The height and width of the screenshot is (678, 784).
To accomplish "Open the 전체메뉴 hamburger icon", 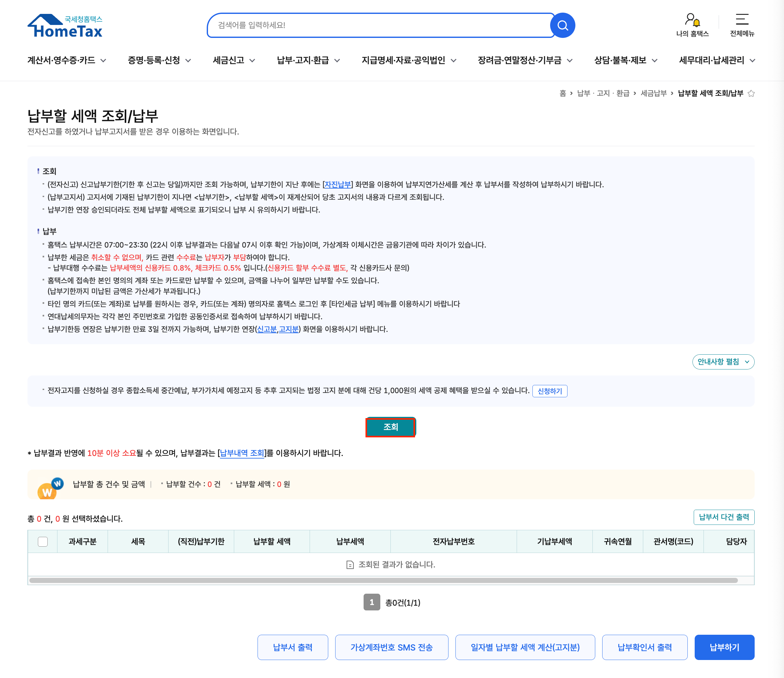I will (742, 25).
